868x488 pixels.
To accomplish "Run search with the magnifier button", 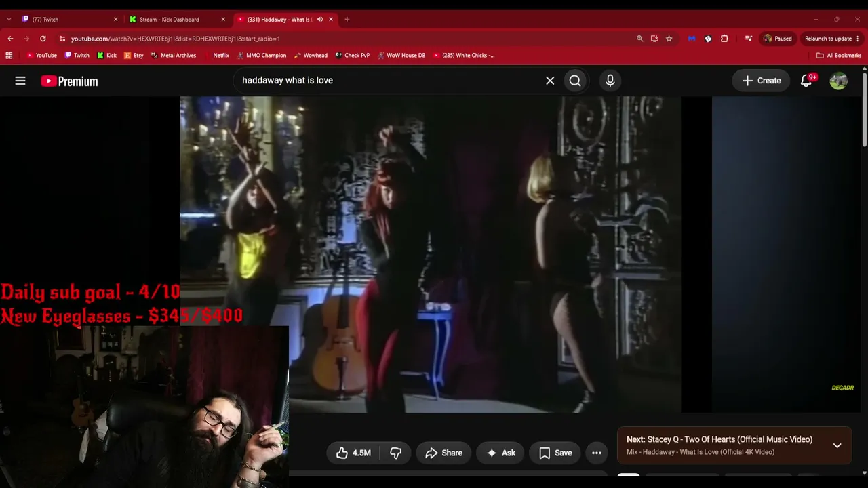I will coord(575,81).
